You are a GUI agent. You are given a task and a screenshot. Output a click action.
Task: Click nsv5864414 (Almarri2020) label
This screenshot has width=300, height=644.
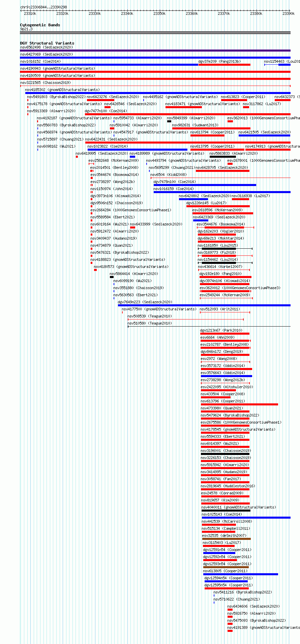[x=134, y=274]
